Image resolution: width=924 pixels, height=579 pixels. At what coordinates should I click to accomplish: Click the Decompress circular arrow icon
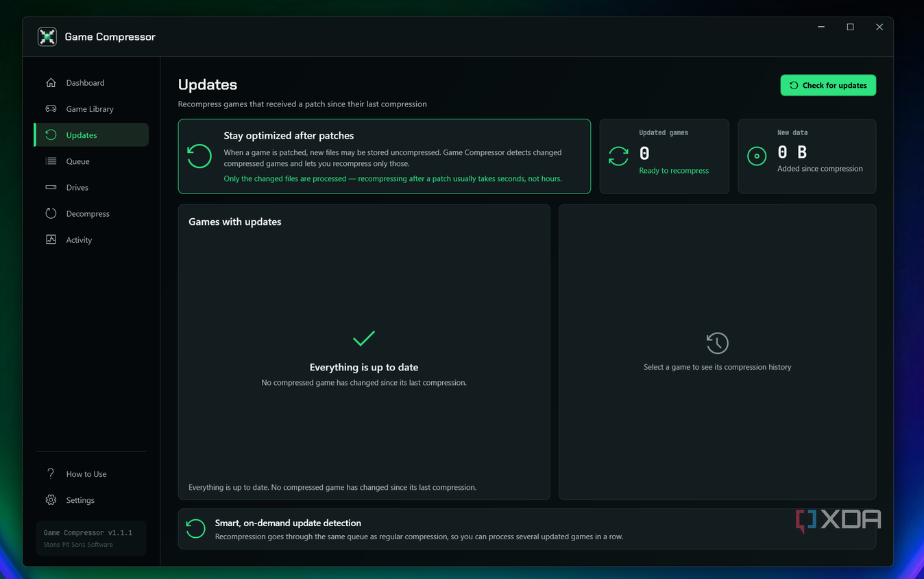pyautogui.click(x=51, y=213)
